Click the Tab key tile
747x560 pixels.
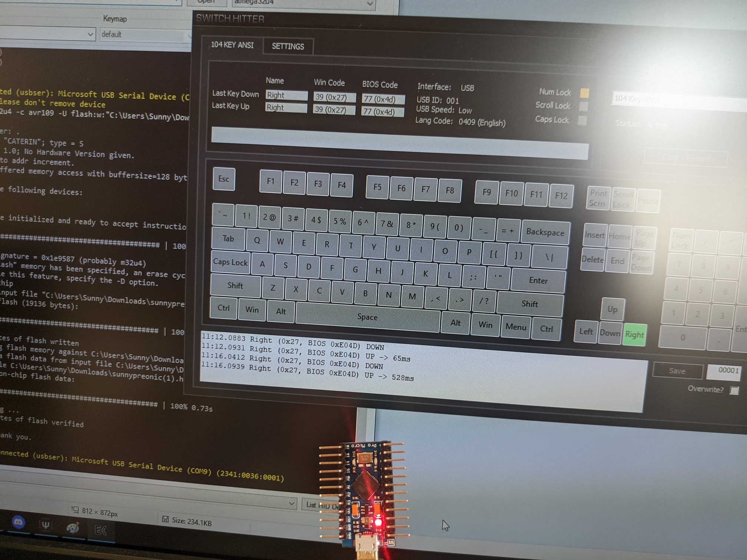228,239
